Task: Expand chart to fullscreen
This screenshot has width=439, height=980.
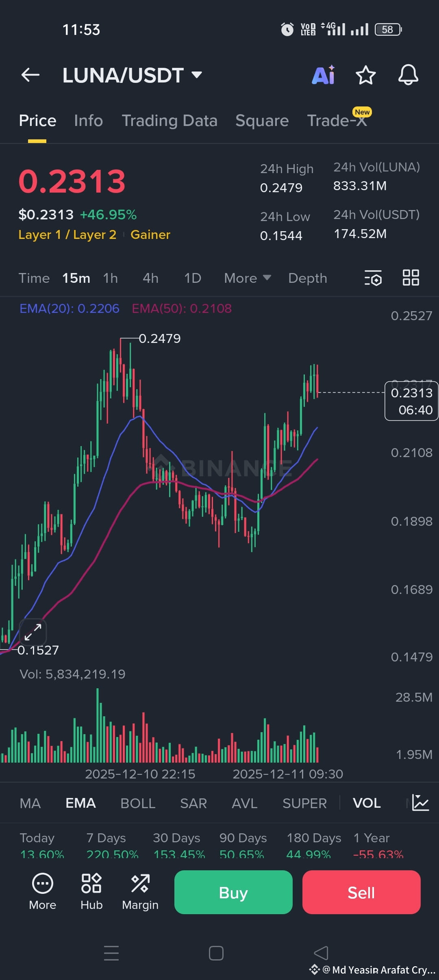Action: tap(33, 632)
